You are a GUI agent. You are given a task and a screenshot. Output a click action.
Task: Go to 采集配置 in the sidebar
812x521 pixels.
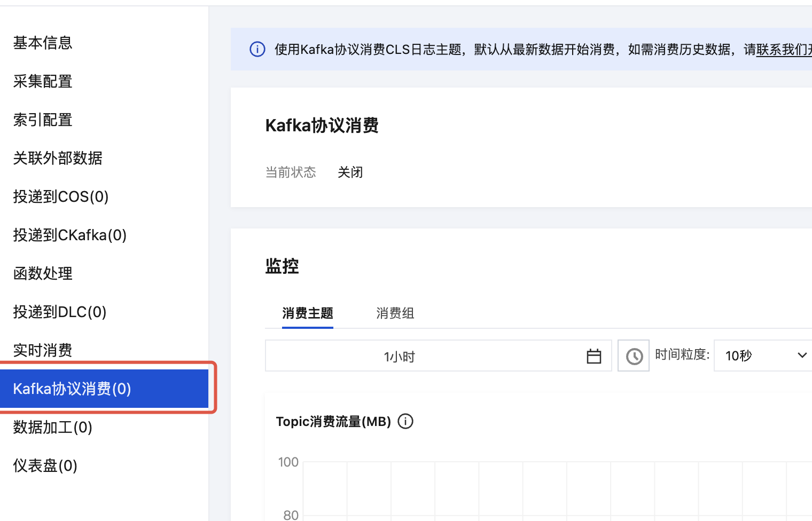click(43, 81)
